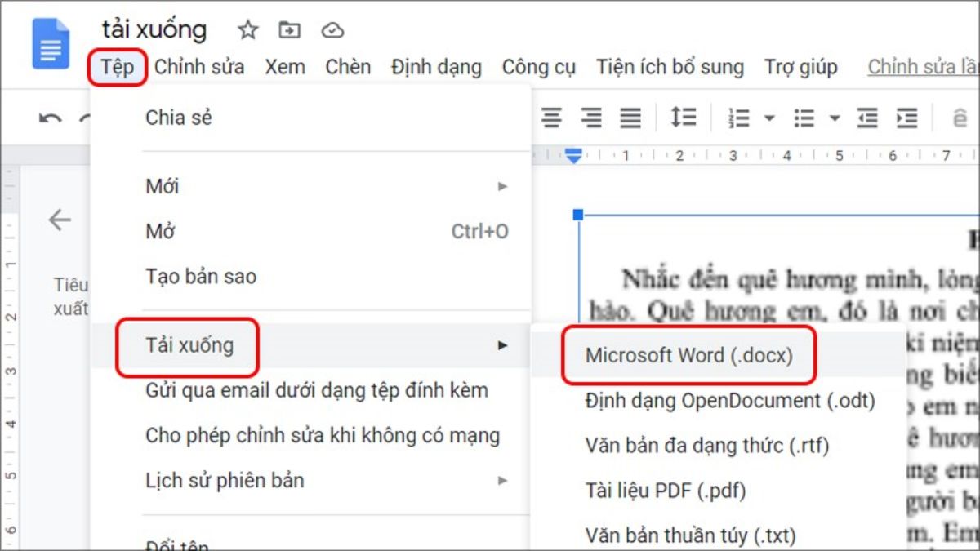The height and width of the screenshot is (551, 980).
Task: Open the Định dạng menu
Action: tap(435, 67)
